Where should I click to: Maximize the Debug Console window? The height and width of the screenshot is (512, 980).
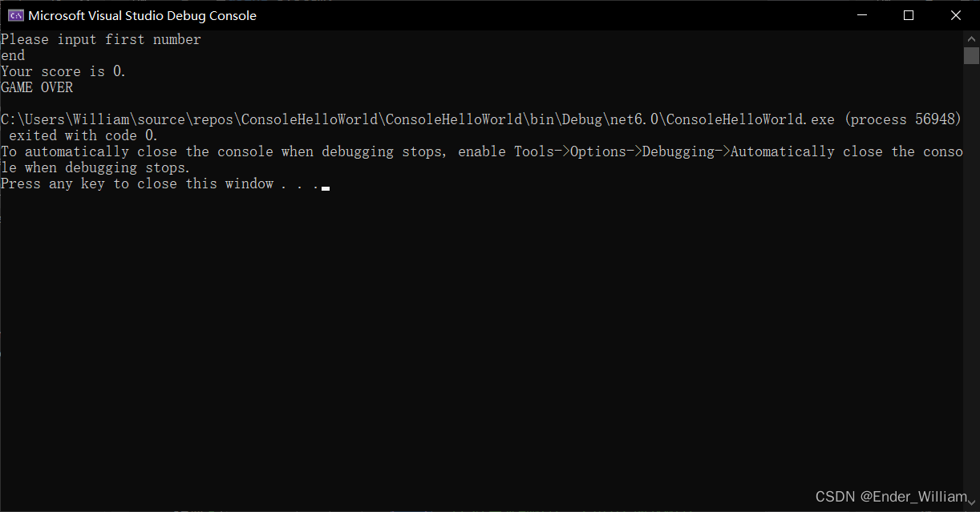click(909, 15)
